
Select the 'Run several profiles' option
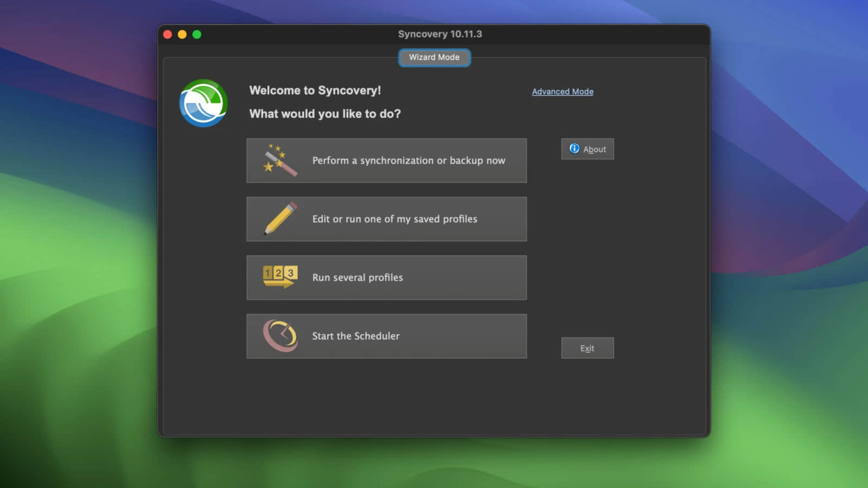358,278
